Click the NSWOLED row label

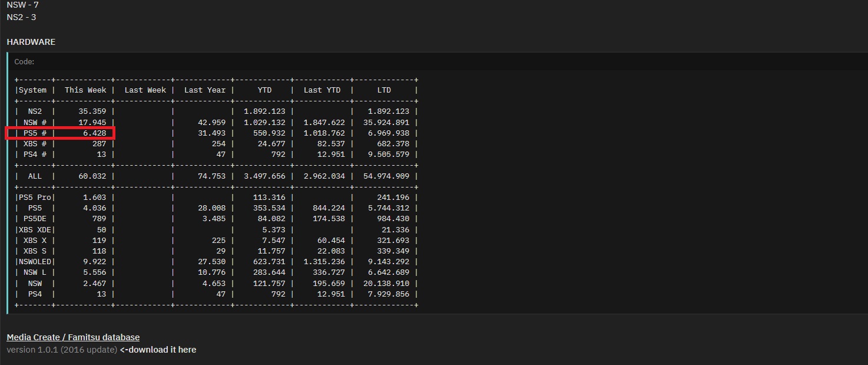coord(35,262)
